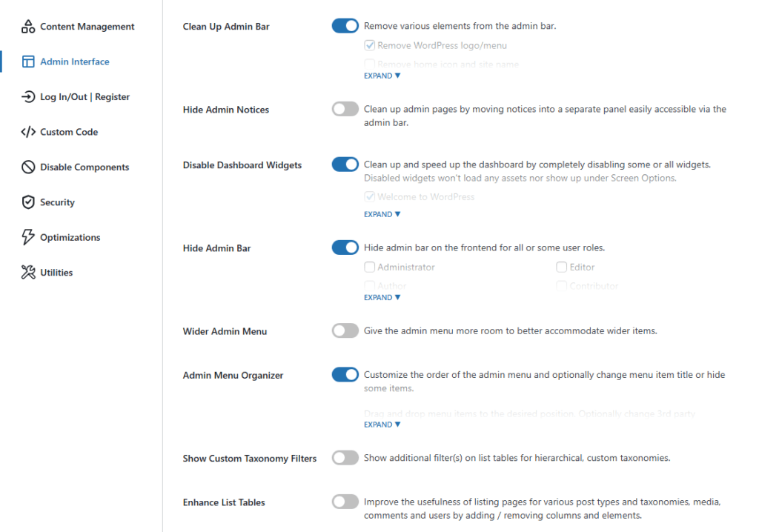This screenshot has height=532, width=759.
Task: Click the 'Disable Dashboard Widgets' label
Action: pos(242,165)
